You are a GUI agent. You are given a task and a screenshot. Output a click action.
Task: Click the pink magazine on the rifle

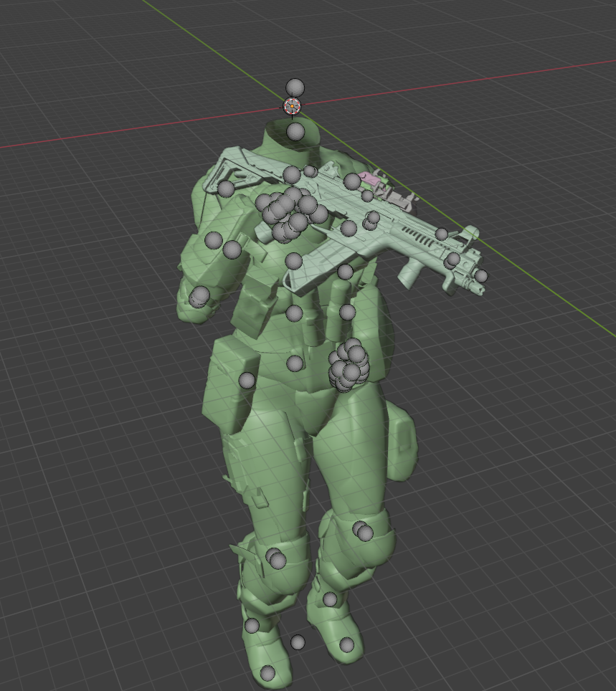pos(372,179)
